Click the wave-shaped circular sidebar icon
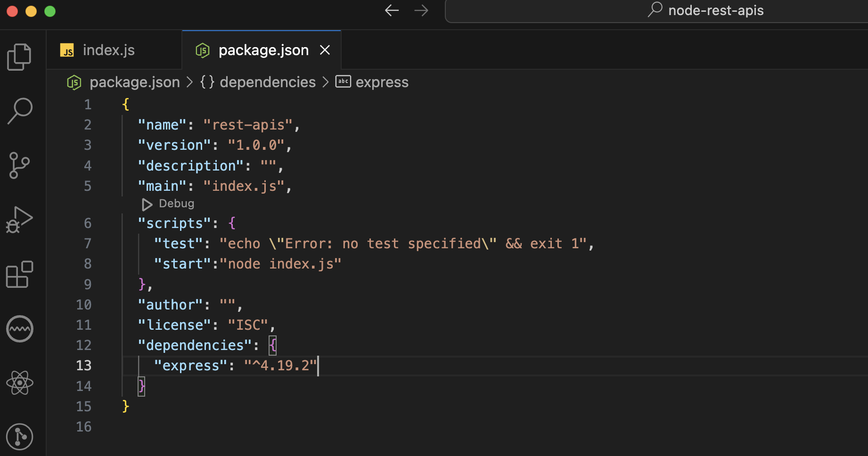868x456 pixels. tap(19, 328)
